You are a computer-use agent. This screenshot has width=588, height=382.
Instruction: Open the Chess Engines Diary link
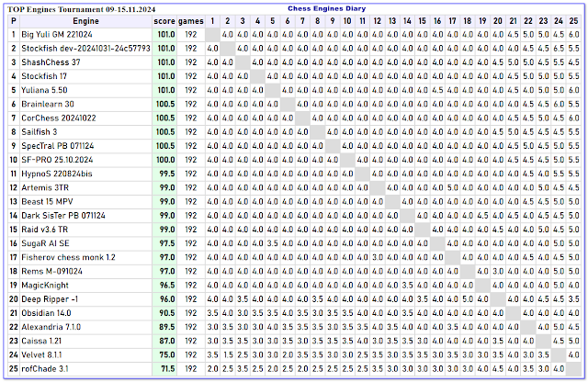click(327, 8)
